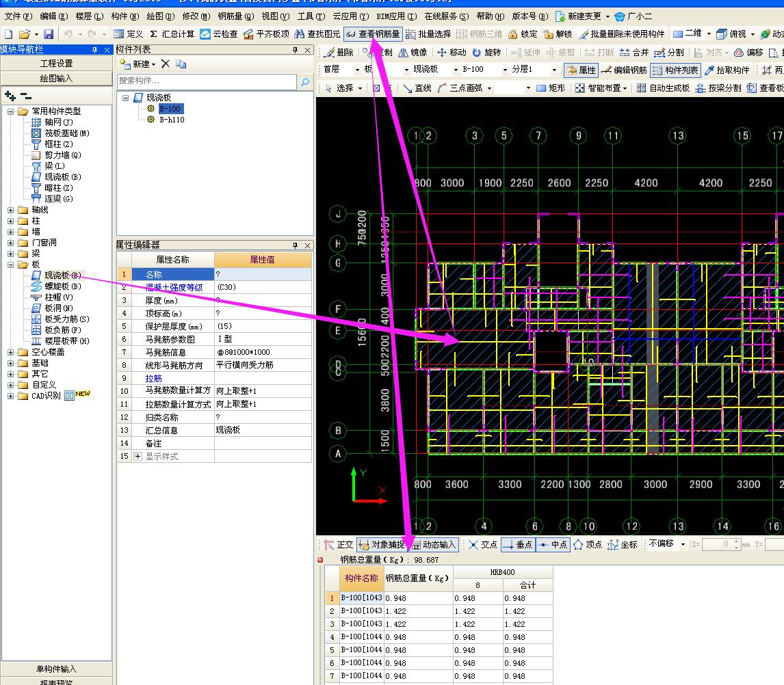
Task: Open 编辑钢筋 tool
Action: pyautogui.click(x=624, y=70)
